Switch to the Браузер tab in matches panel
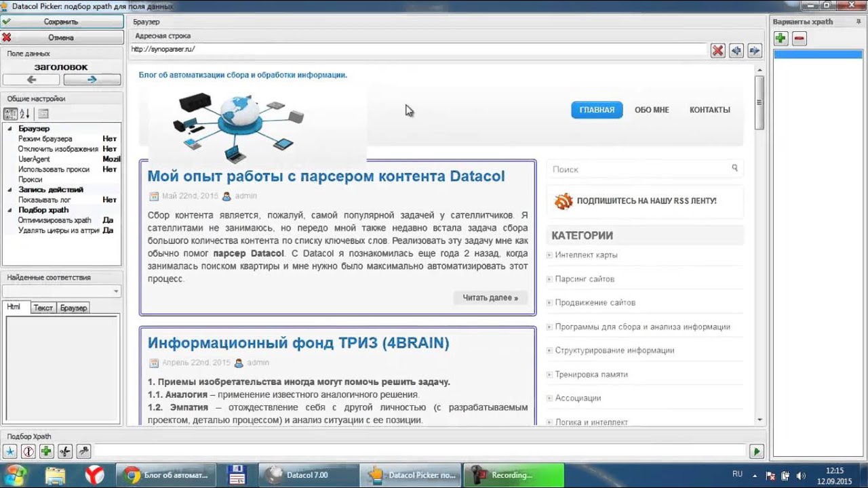 point(73,308)
